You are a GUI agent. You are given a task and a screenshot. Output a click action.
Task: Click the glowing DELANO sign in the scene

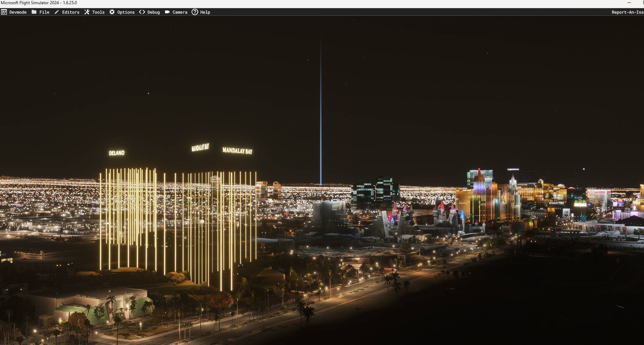116,153
